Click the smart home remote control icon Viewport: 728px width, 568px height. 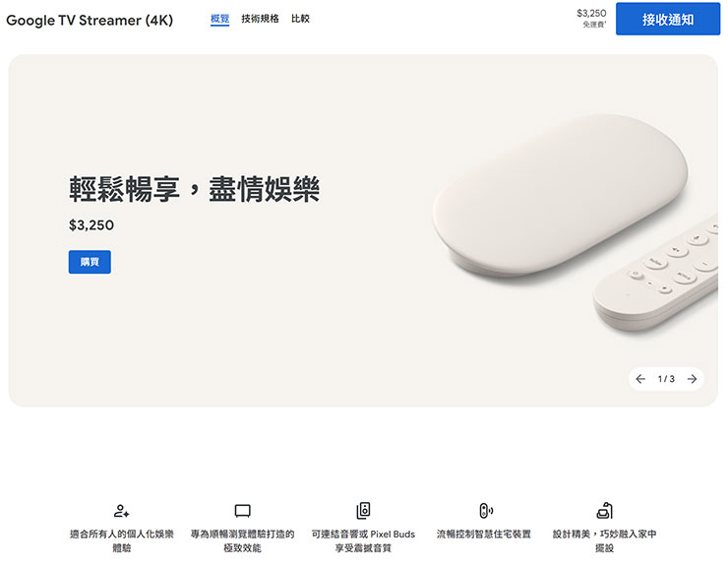pyautogui.click(x=484, y=511)
